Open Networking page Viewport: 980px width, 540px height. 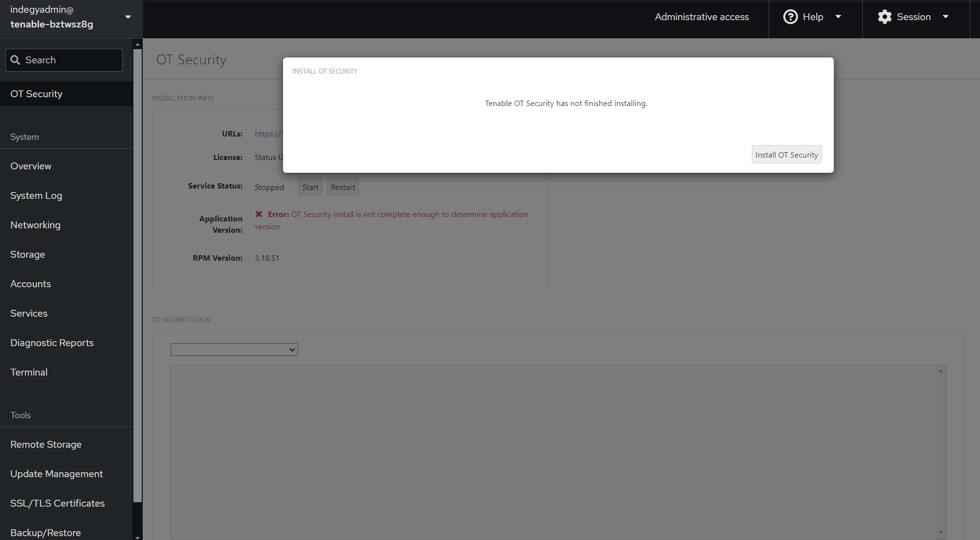point(66,225)
